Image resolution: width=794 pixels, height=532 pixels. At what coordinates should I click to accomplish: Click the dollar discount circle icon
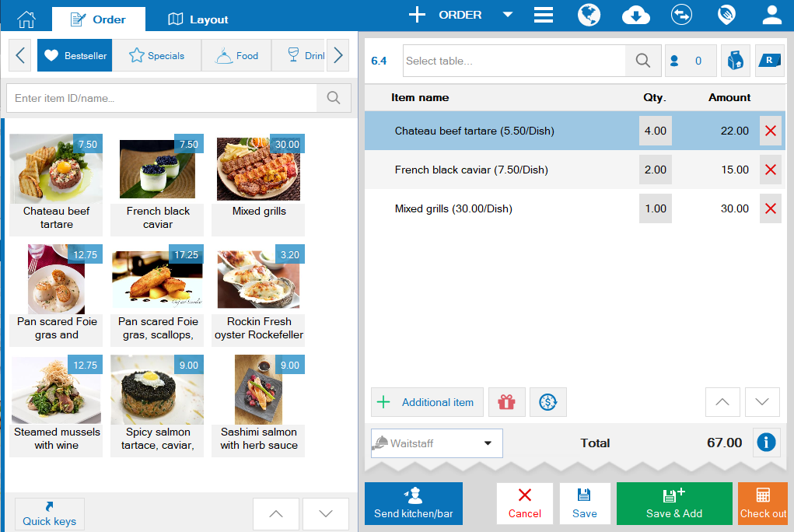tap(548, 402)
